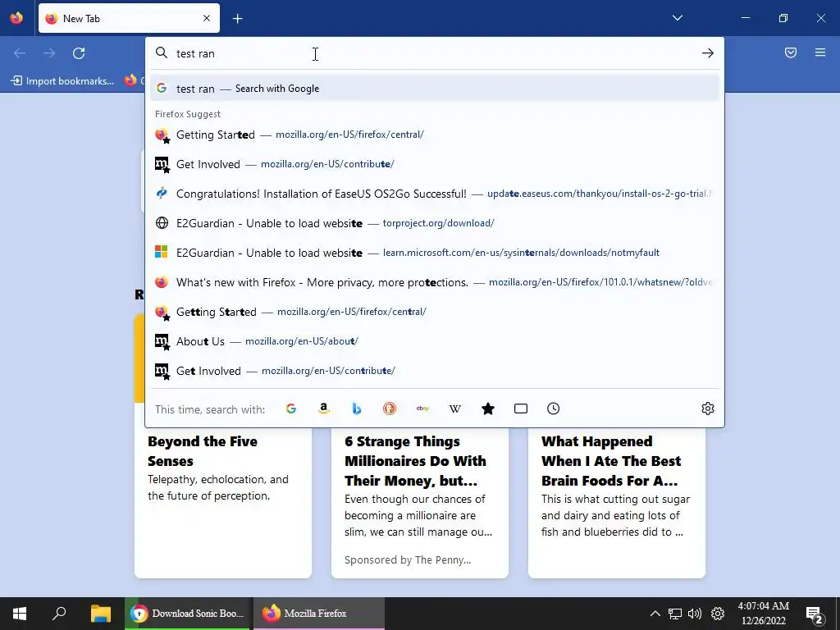Open search settings gear in dropdown
Screen dimensions: 840x630
click(708, 409)
